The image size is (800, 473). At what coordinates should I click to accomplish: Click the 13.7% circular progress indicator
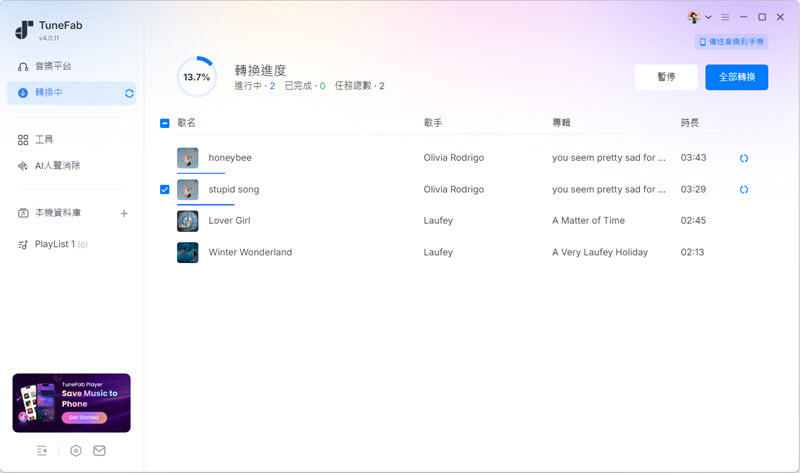click(x=197, y=77)
